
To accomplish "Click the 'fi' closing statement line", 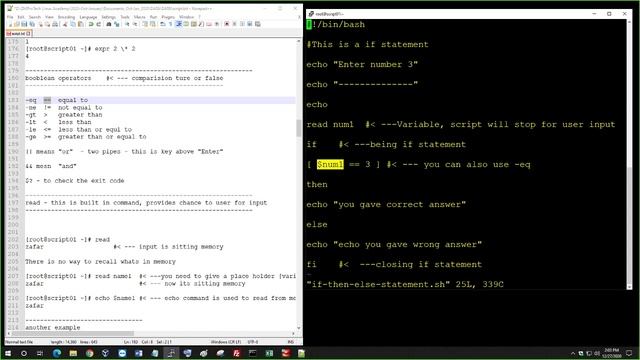I will point(394,264).
